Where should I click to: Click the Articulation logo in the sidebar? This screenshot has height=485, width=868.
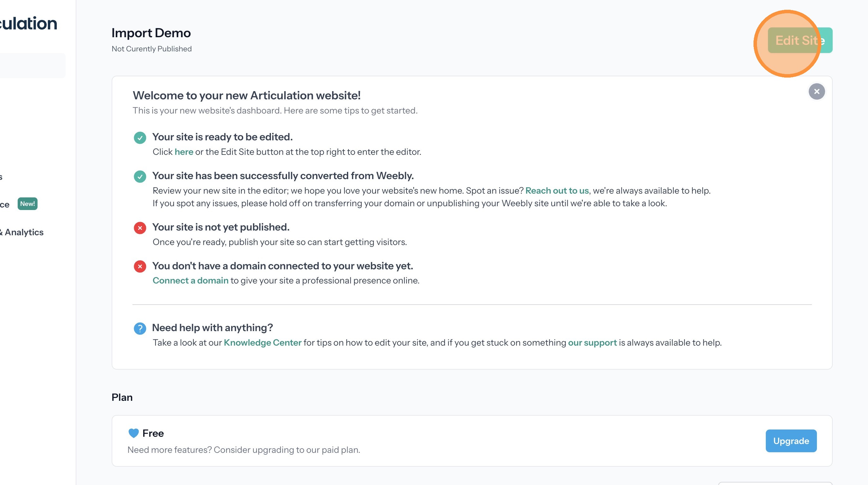pyautogui.click(x=29, y=24)
